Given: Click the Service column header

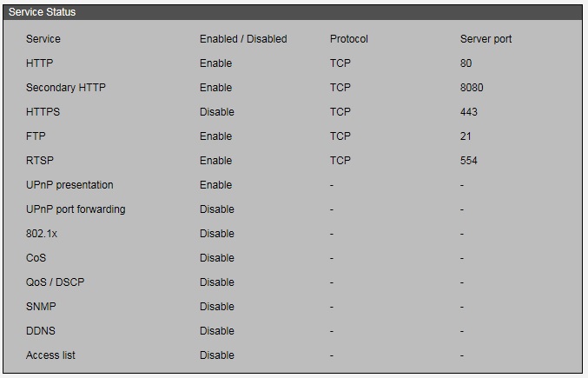Looking at the screenshot, I should coord(43,39).
